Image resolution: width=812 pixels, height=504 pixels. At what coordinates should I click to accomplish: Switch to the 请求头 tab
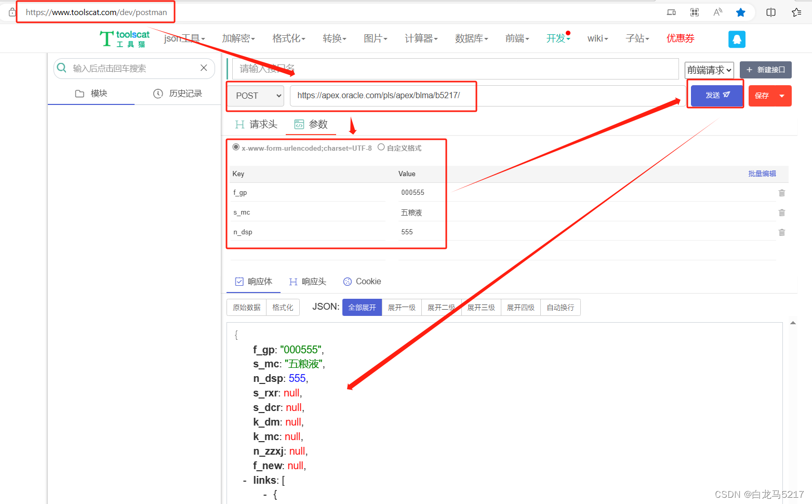[256, 125]
